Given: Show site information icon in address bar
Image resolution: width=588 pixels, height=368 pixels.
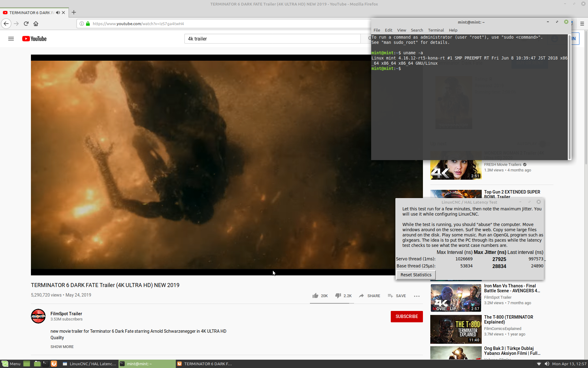Looking at the screenshot, I should click(82, 24).
